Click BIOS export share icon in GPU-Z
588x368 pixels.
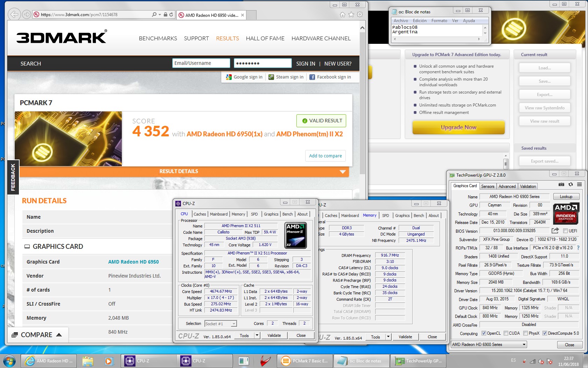(x=555, y=231)
